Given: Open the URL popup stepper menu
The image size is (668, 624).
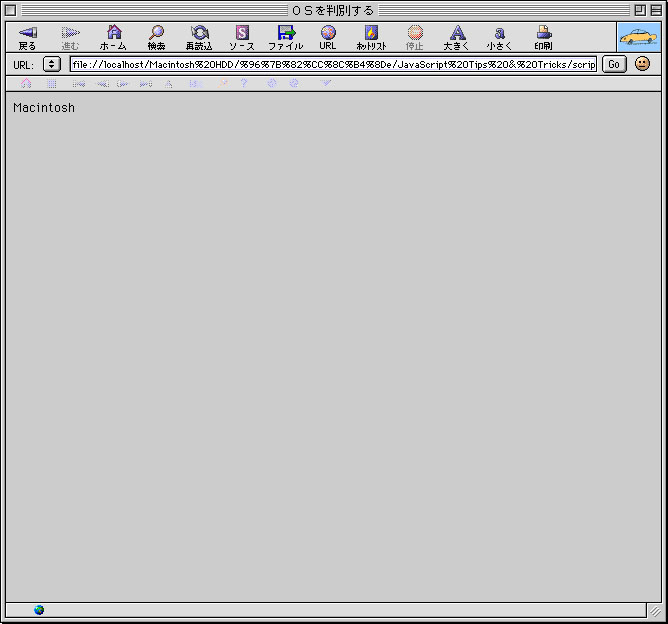Looking at the screenshot, I should 52,64.
